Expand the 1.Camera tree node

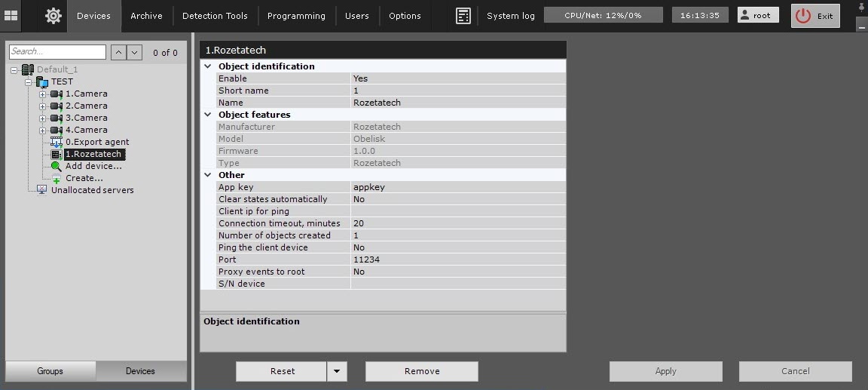(x=42, y=94)
